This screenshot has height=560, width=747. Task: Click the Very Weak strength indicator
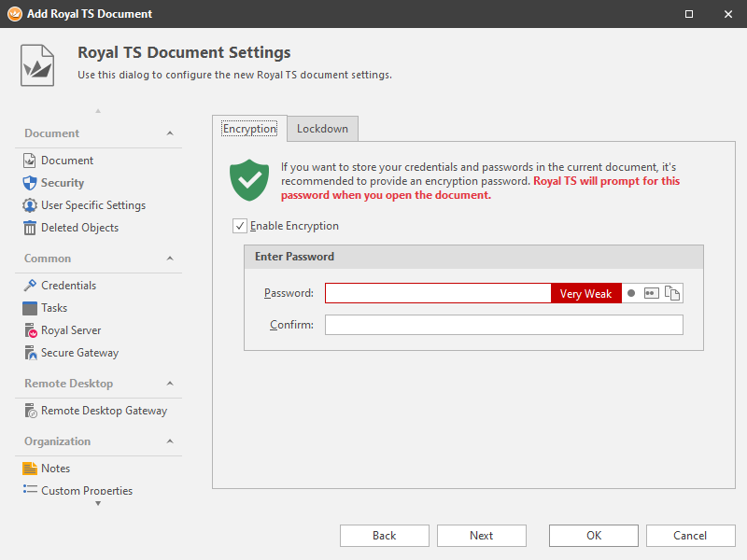[586, 293]
